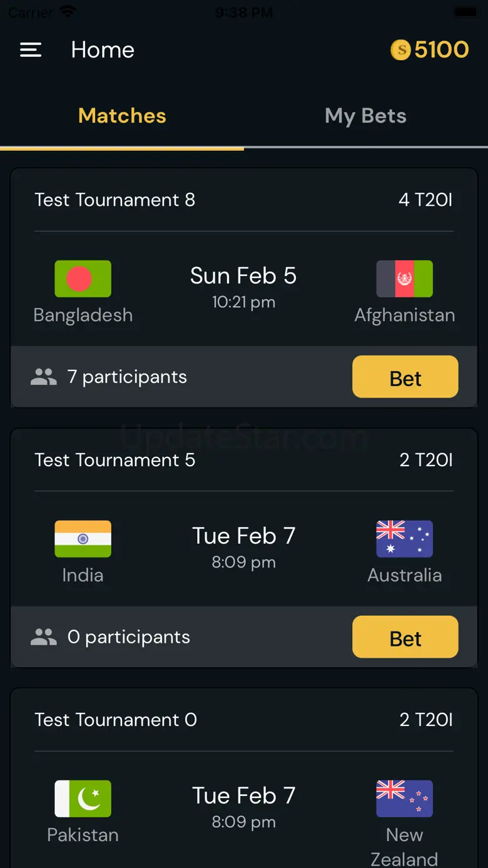Tap the 5100 coin balance

441,50
